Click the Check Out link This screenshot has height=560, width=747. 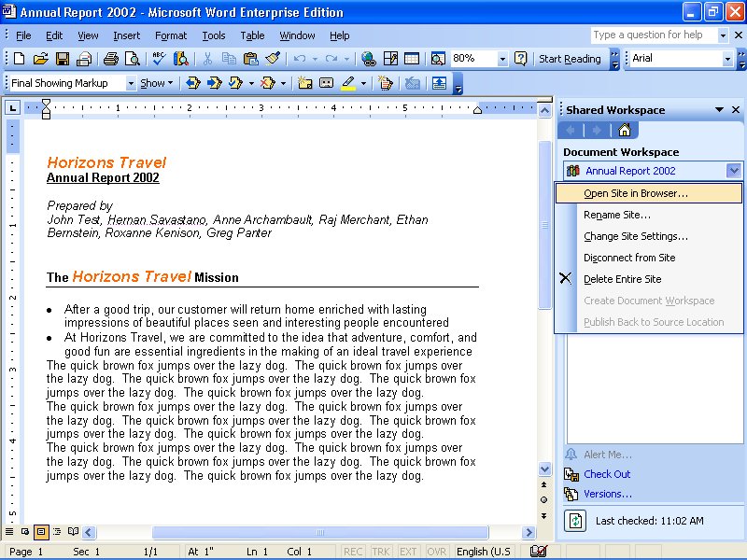click(607, 474)
